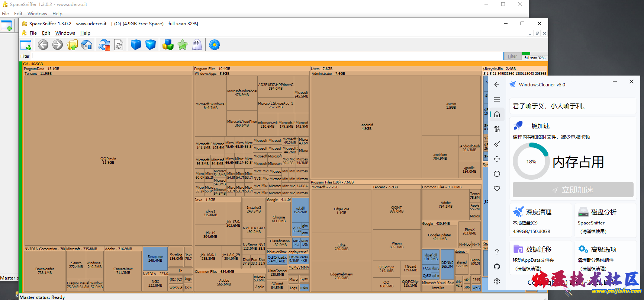Viewport: 644px width, 300px height.
Task: Click the blue flower donate icon
Action: [215, 45]
